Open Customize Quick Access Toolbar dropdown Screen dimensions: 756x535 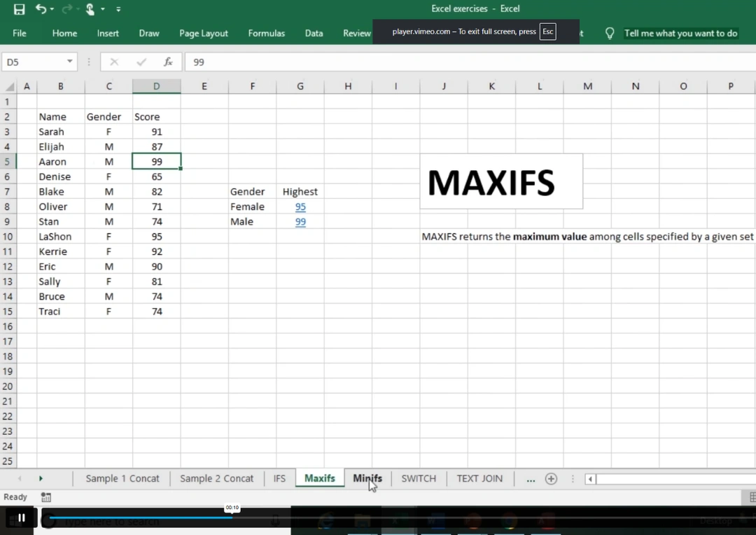(x=118, y=9)
